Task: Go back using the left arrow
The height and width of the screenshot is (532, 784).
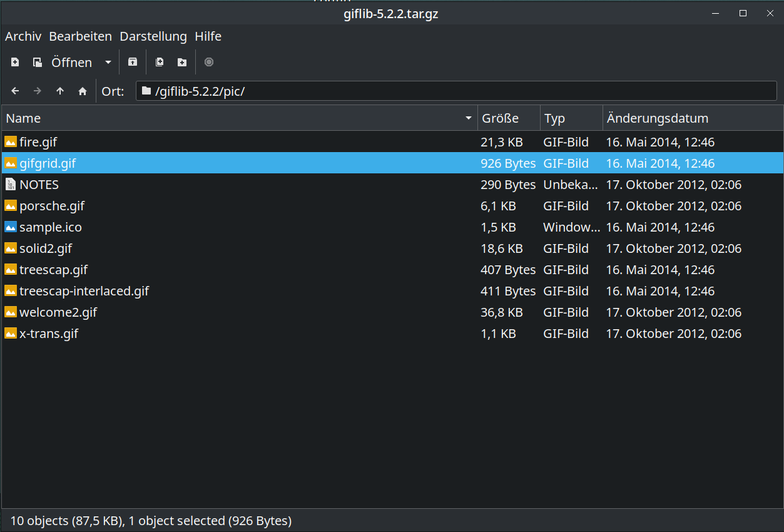Action: pos(16,91)
